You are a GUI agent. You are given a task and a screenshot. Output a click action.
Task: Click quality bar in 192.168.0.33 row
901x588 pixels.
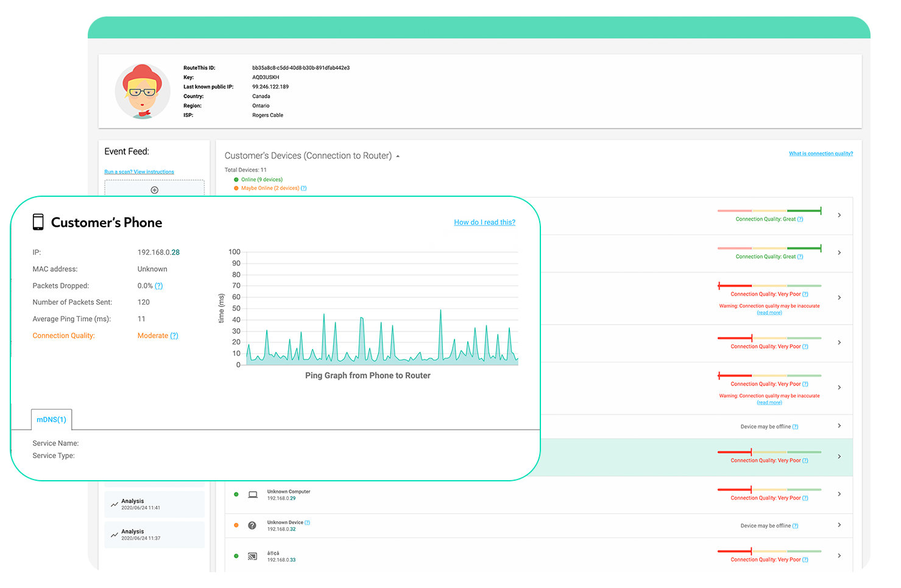769,551
